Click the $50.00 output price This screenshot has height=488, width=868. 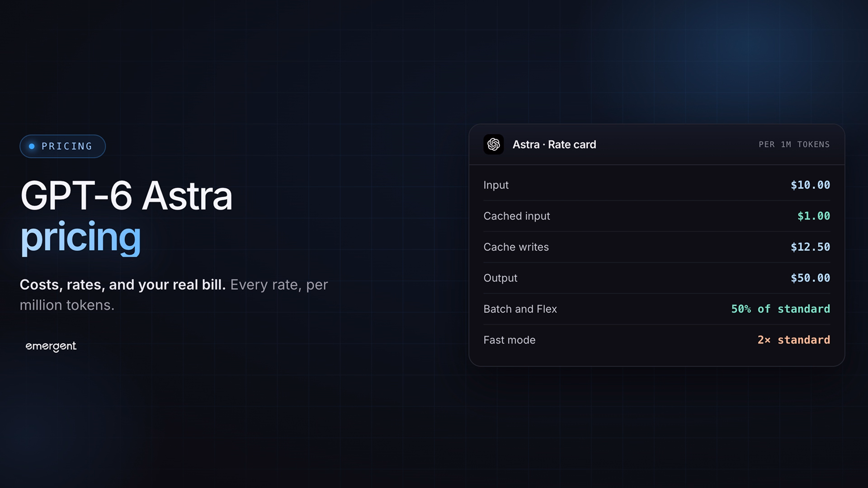pyautogui.click(x=810, y=278)
